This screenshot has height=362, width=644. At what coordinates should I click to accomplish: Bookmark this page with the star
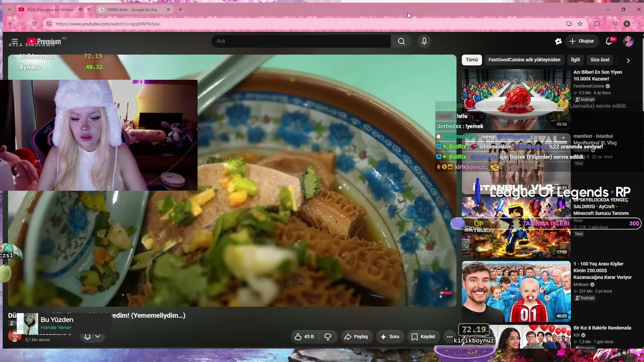580,24
